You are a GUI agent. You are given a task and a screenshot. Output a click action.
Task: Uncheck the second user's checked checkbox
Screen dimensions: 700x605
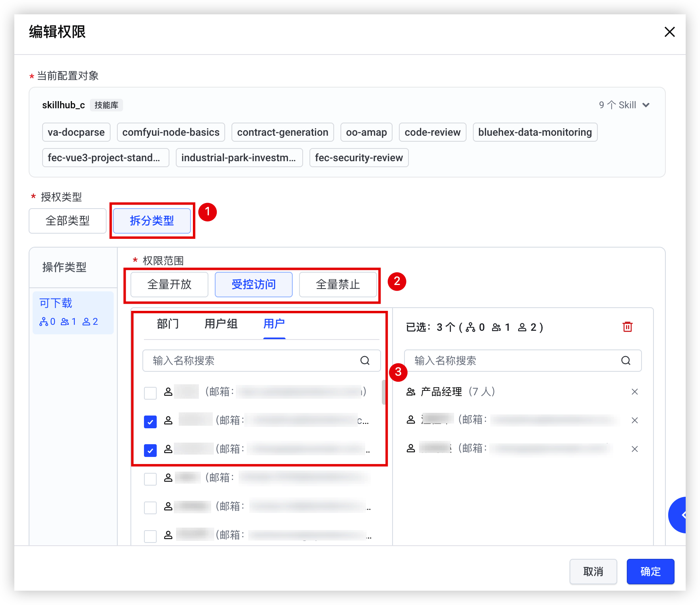(x=150, y=422)
